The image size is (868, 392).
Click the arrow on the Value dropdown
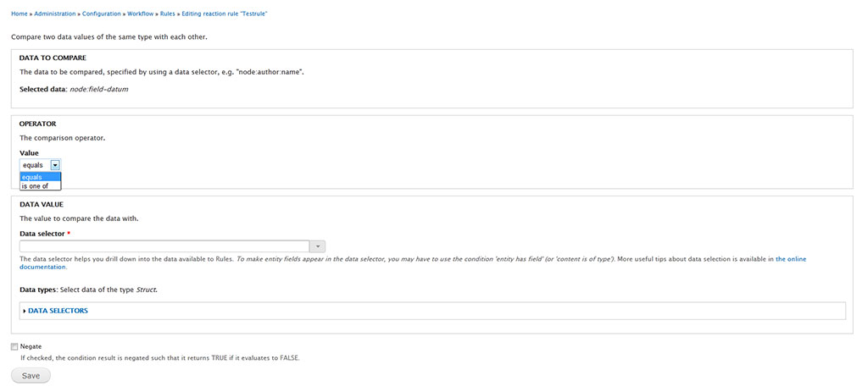(x=55, y=165)
